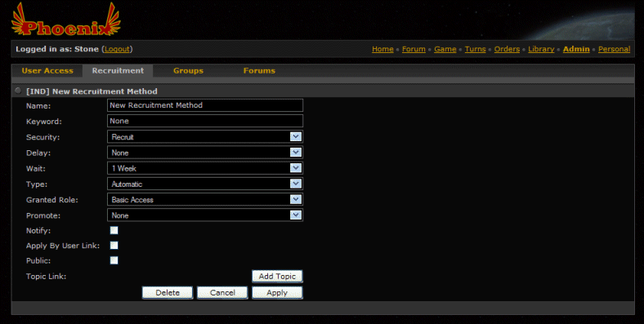The width and height of the screenshot is (644, 324).
Task: Open the Wait dropdown showing 1 Week
Action: 205,168
